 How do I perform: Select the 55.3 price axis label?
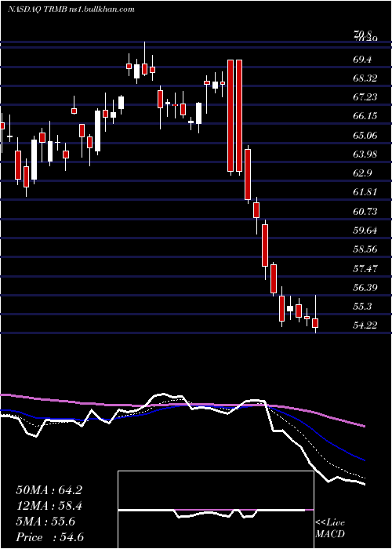click(x=362, y=307)
